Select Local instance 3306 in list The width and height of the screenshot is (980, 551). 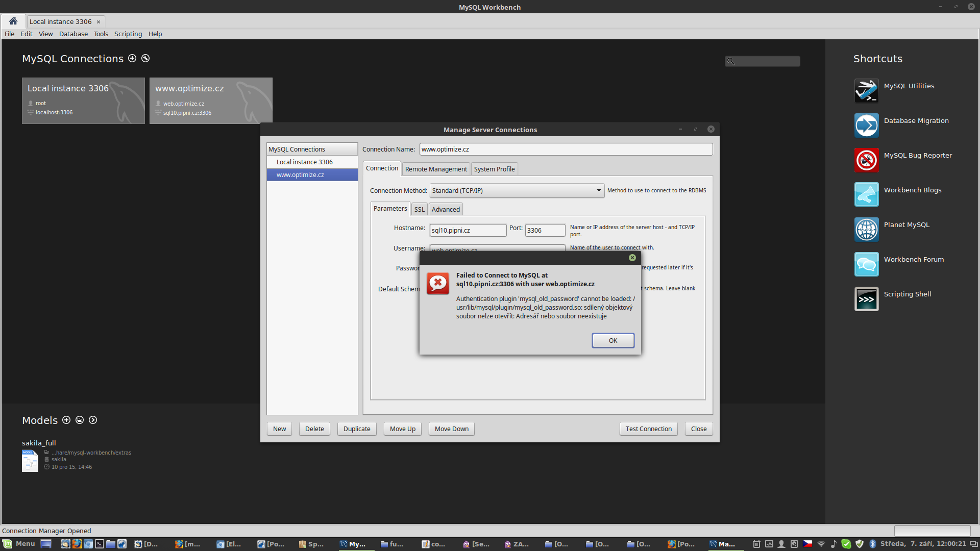(x=312, y=162)
